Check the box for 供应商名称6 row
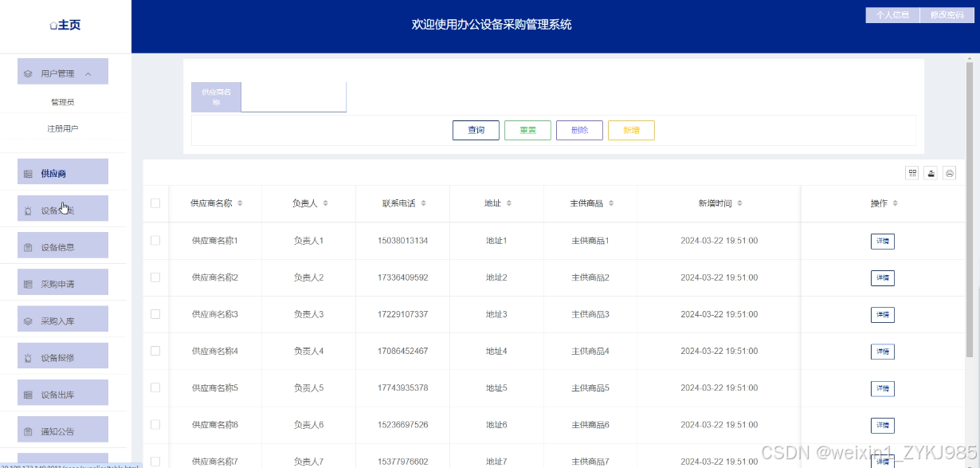This screenshot has width=980, height=468. (155, 424)
